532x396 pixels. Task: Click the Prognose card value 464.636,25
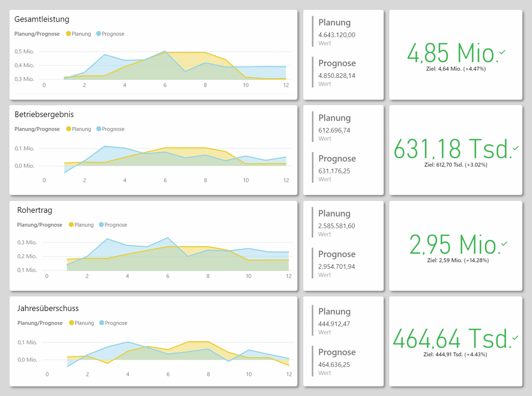pos(334,365)
